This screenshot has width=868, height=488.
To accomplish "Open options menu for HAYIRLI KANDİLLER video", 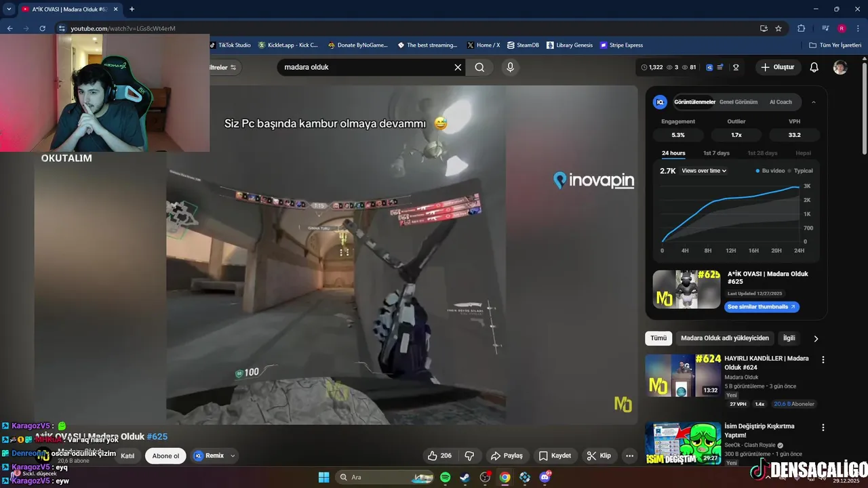I will click(823, 360).
